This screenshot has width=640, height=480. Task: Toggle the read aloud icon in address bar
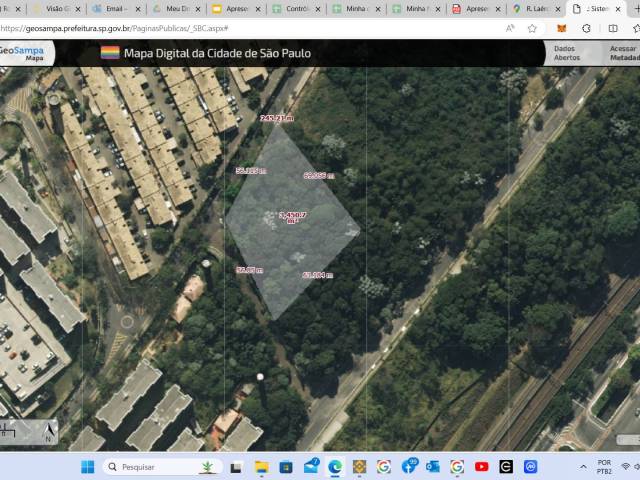[510, 28]
